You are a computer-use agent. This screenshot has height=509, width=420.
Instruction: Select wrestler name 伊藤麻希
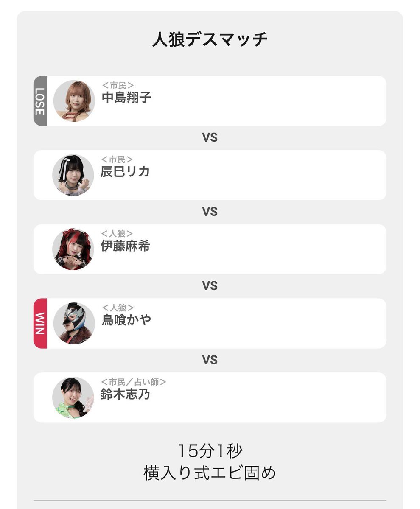[x=125, y=246]
